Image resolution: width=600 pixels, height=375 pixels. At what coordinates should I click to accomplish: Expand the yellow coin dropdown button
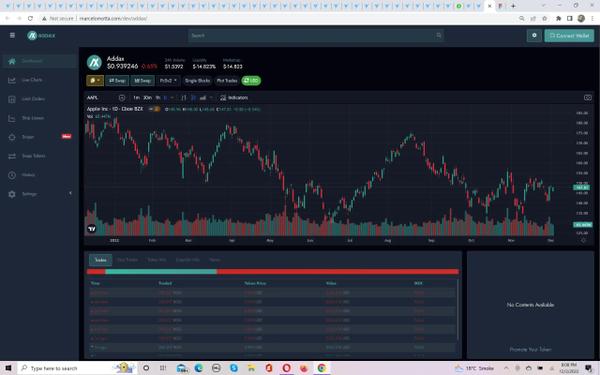point(95,81)
